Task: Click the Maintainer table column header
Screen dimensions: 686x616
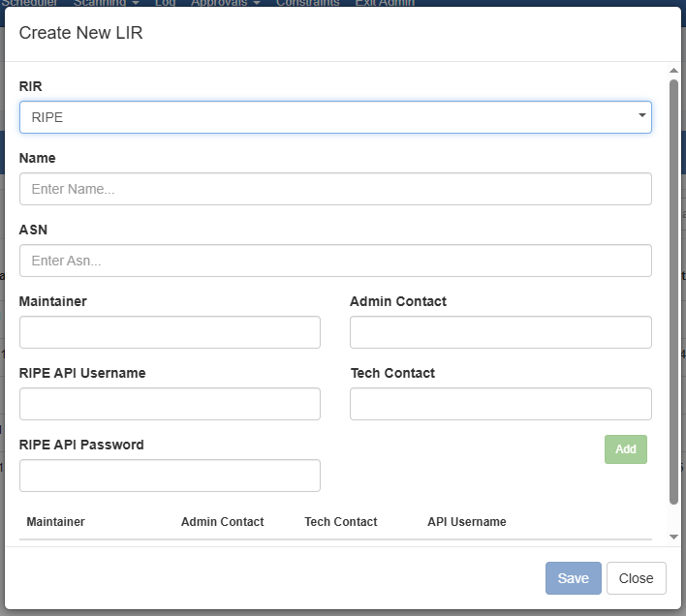Action: tap(56, 522)
